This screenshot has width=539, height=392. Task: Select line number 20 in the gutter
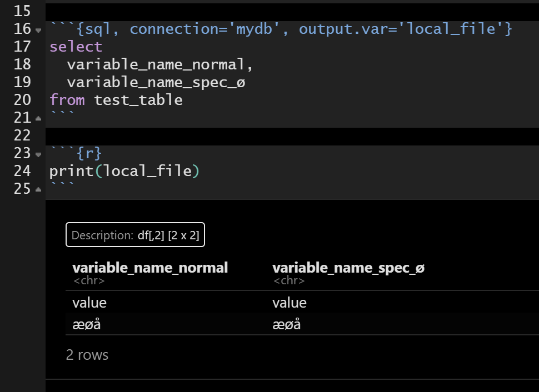[x=22, y=100]
